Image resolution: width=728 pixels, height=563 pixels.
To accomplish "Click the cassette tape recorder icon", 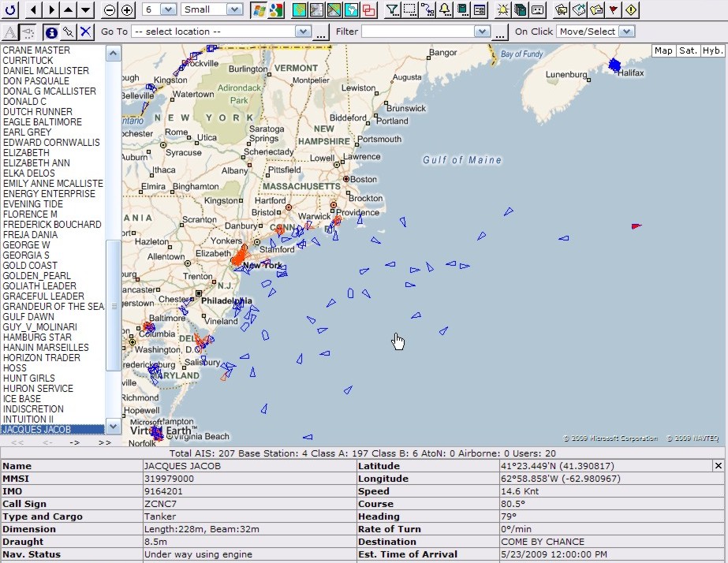I will point(538,9).
